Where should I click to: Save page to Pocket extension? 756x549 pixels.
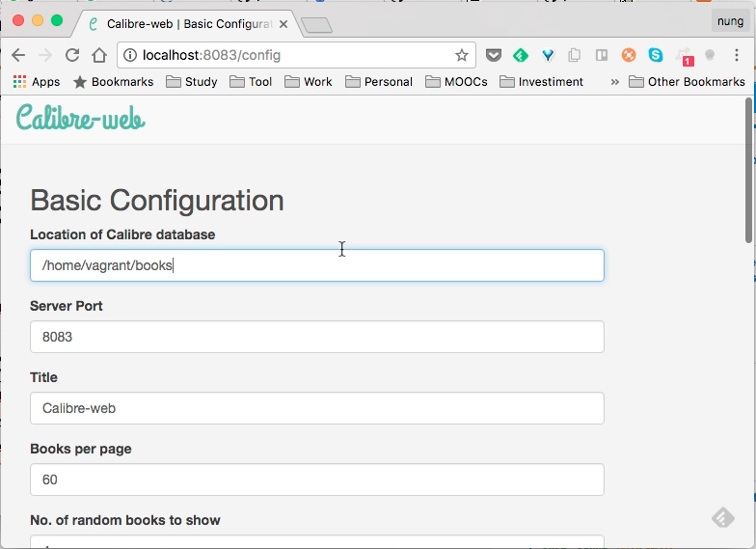point(494,55)
